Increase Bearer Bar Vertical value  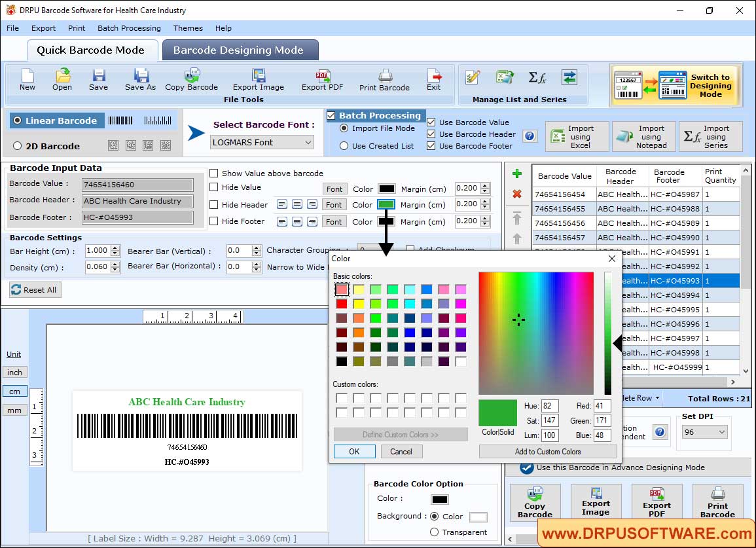257,248
